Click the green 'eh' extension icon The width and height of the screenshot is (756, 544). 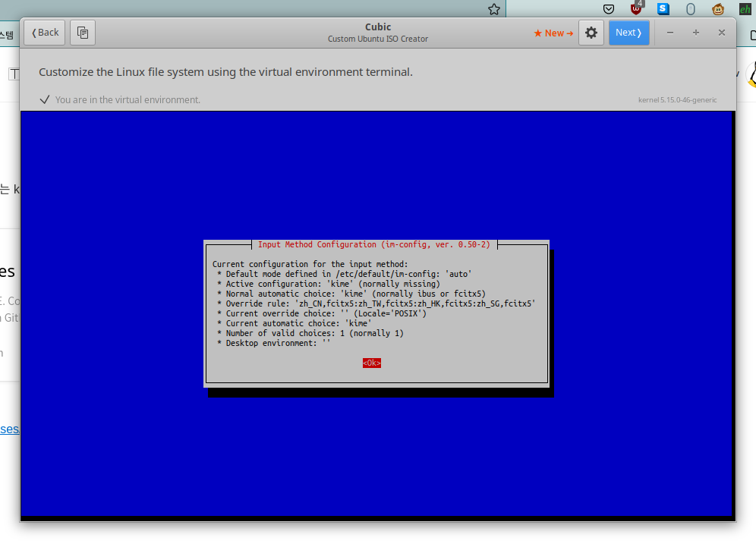click(x=745, y=9)
